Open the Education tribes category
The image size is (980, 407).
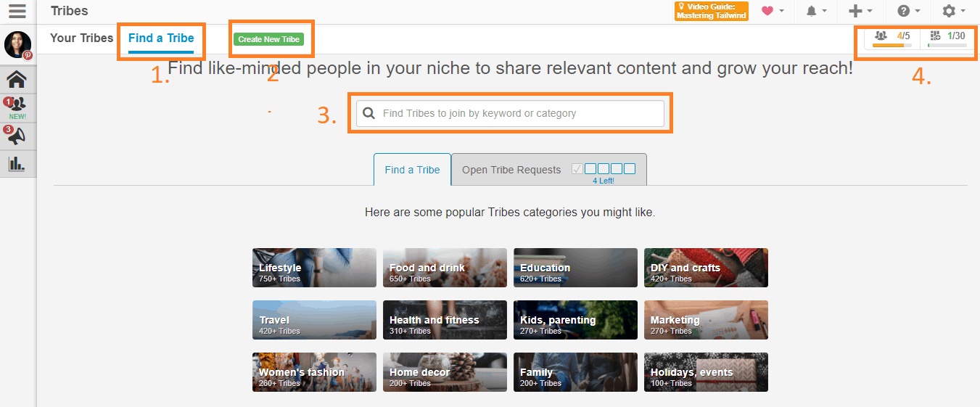[575, 268]
